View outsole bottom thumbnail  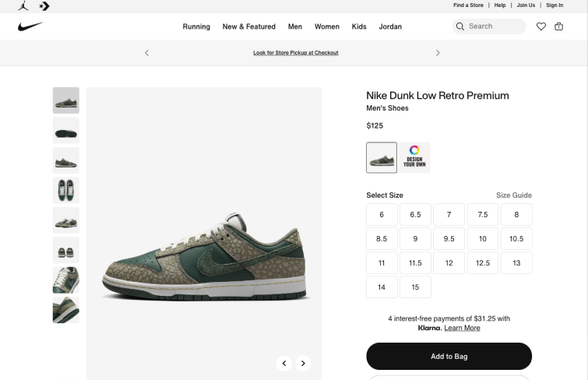[66, 131]
